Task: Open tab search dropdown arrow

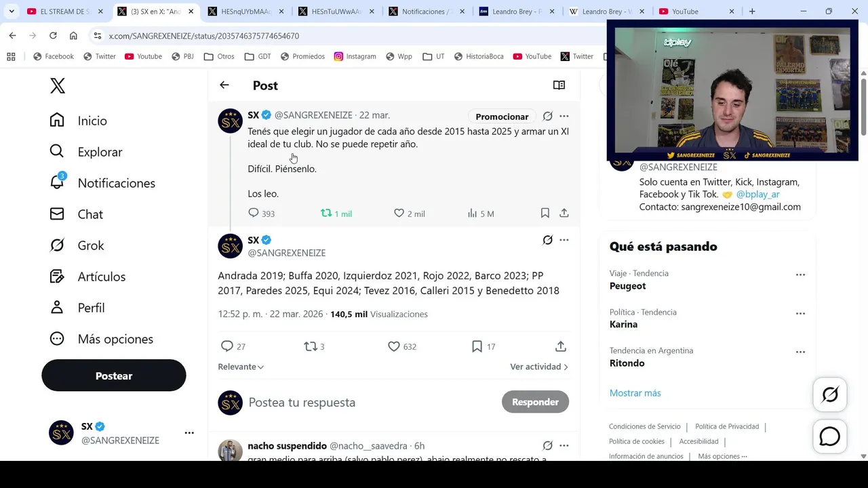Action: click(x=12, y=12)
